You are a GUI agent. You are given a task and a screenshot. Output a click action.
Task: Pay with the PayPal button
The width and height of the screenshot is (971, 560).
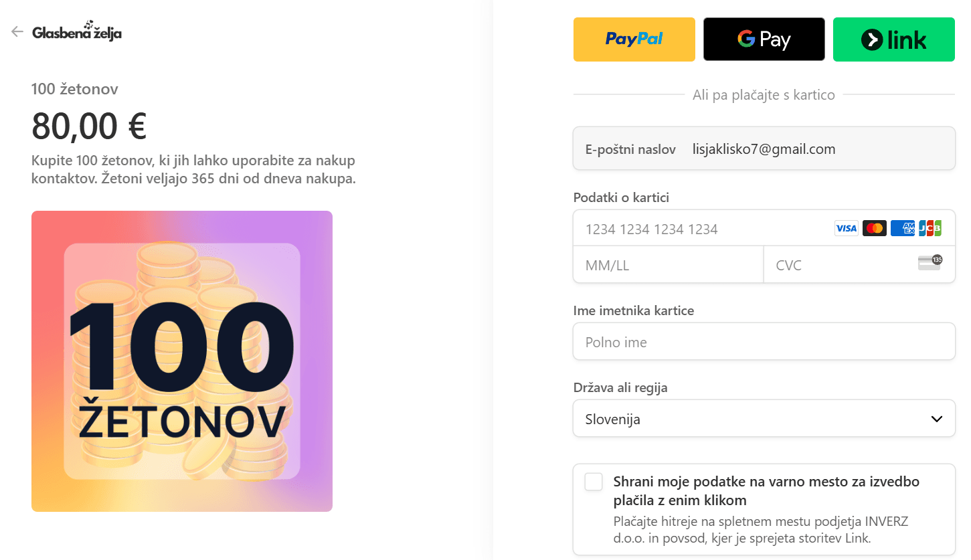coord(634,39)
